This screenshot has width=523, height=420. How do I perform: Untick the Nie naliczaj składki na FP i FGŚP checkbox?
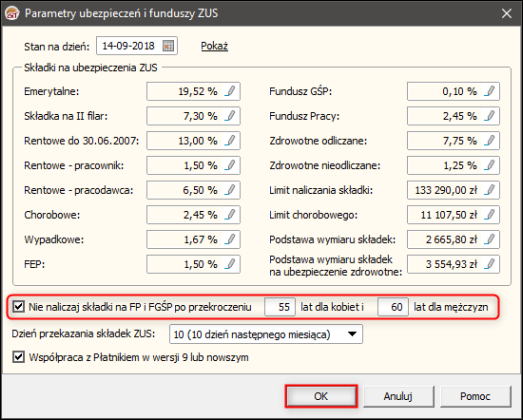(x=18, y=307)
